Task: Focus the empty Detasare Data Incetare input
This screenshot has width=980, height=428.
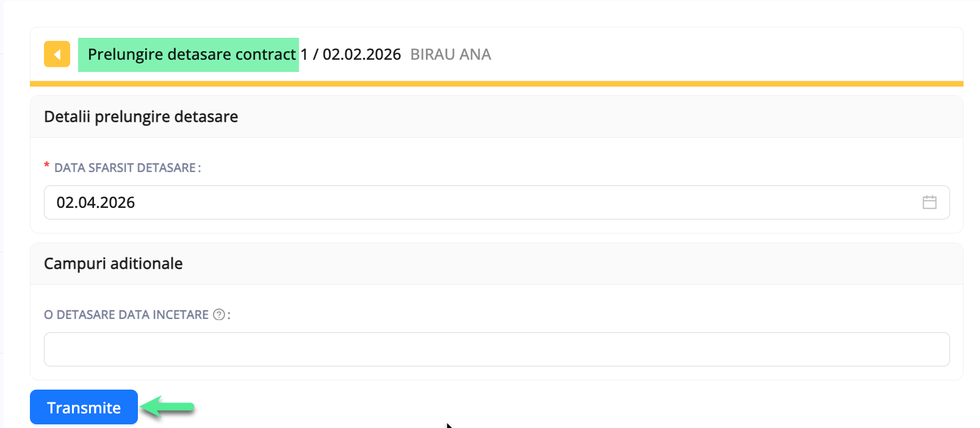Action: (x=496, y=349)
